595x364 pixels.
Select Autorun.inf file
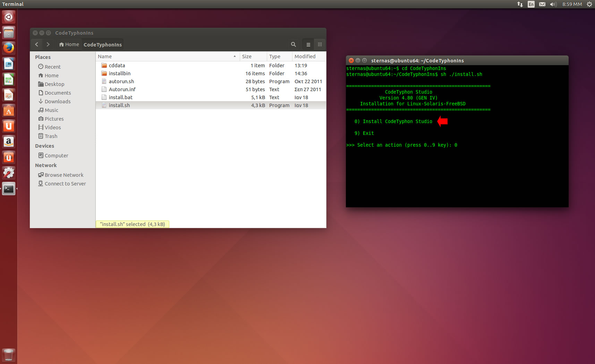(x=211, y=89)
